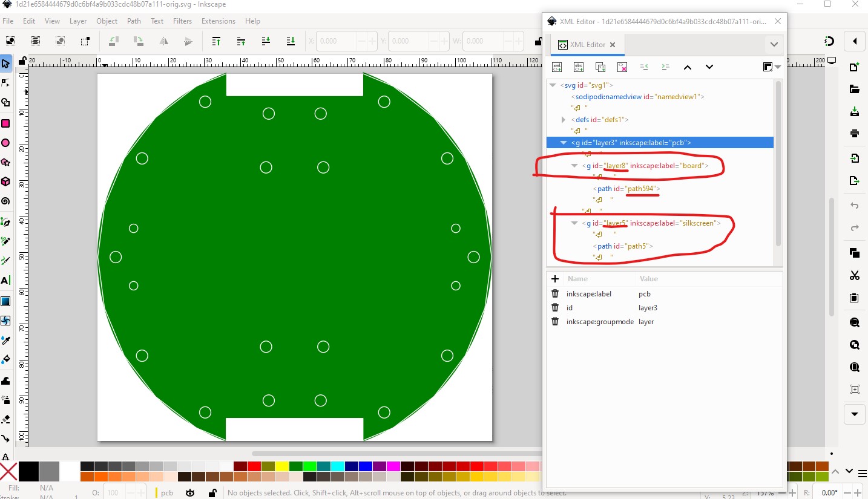The width and height of the screenshot is (868, 499).
Task: Expand the defs1 node
Action: point(564,120)
